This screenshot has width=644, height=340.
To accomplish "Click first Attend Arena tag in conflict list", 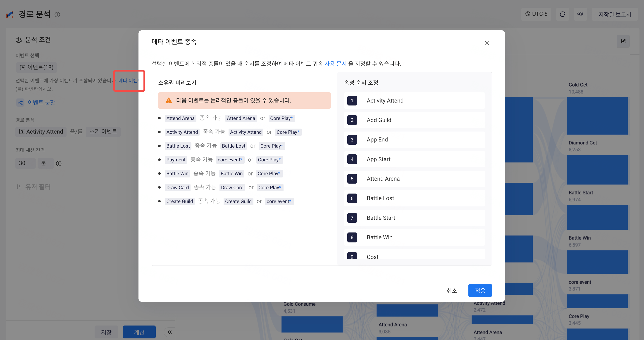I will 180,118.
